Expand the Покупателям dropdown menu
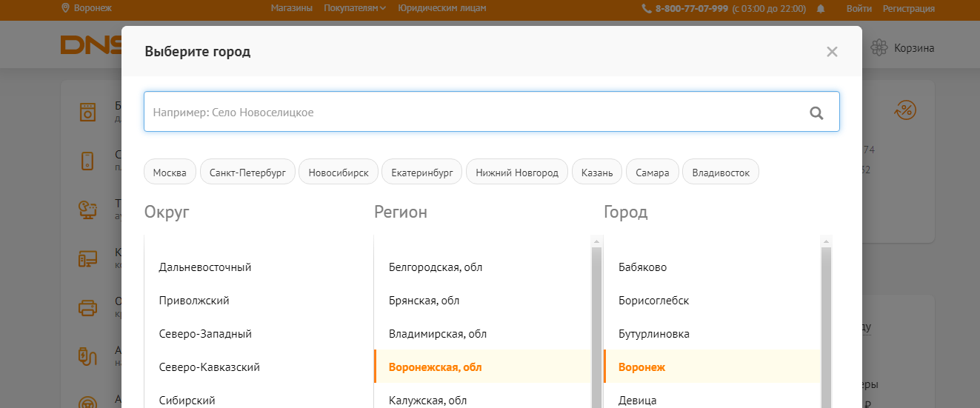This screenshot has height=408, width=980. click(355, 9)
